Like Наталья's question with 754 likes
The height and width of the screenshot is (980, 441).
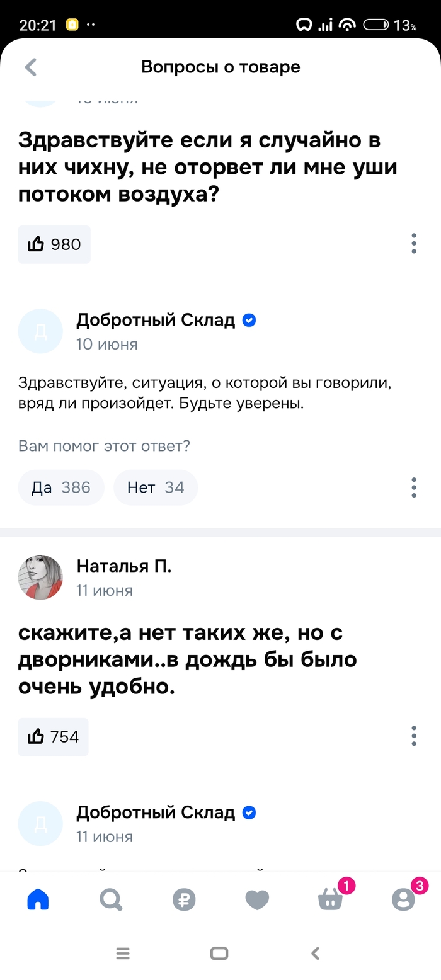pos(54,737)
